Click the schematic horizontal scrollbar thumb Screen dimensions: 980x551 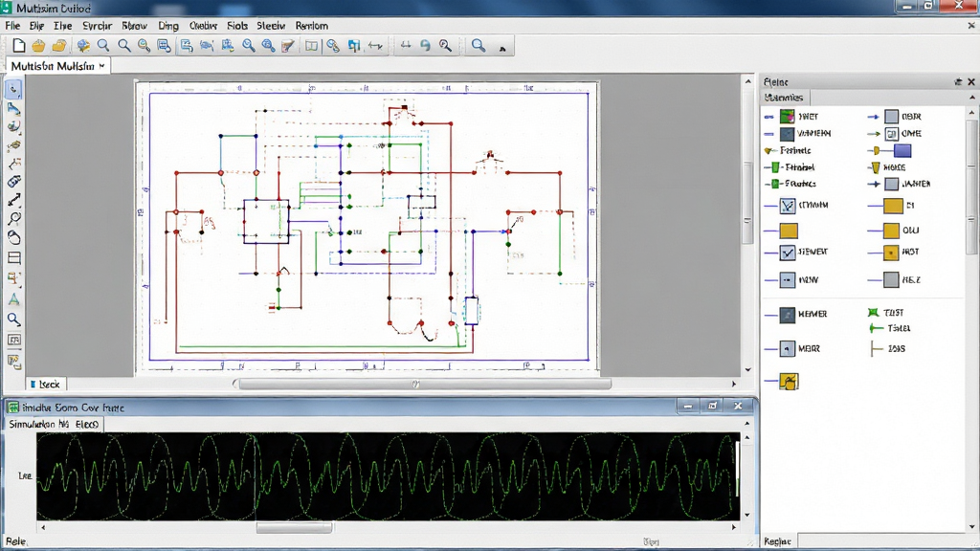point(424,385)
